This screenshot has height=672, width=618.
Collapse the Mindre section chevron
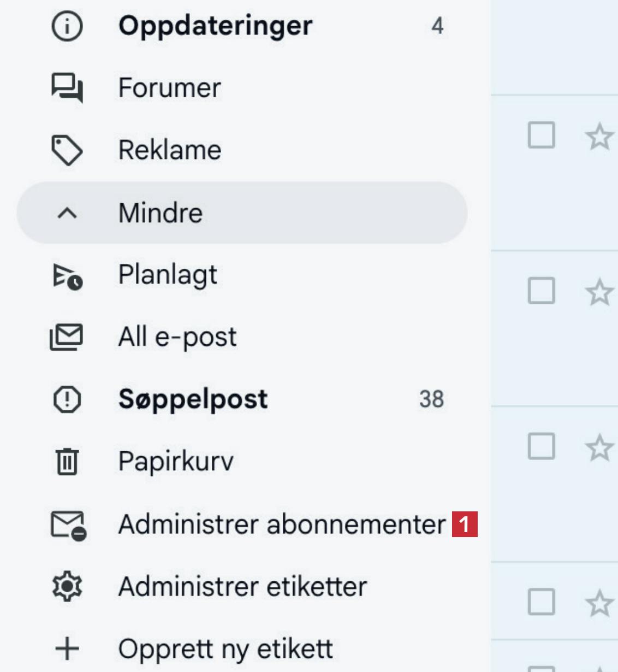tap(67, 213)
